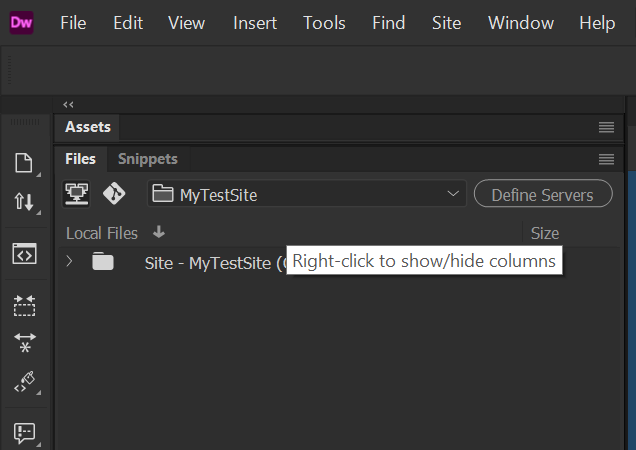Open Documents icon in left toolbar
Viewport: 636px width, 450px height.
[x=25, y=163]
